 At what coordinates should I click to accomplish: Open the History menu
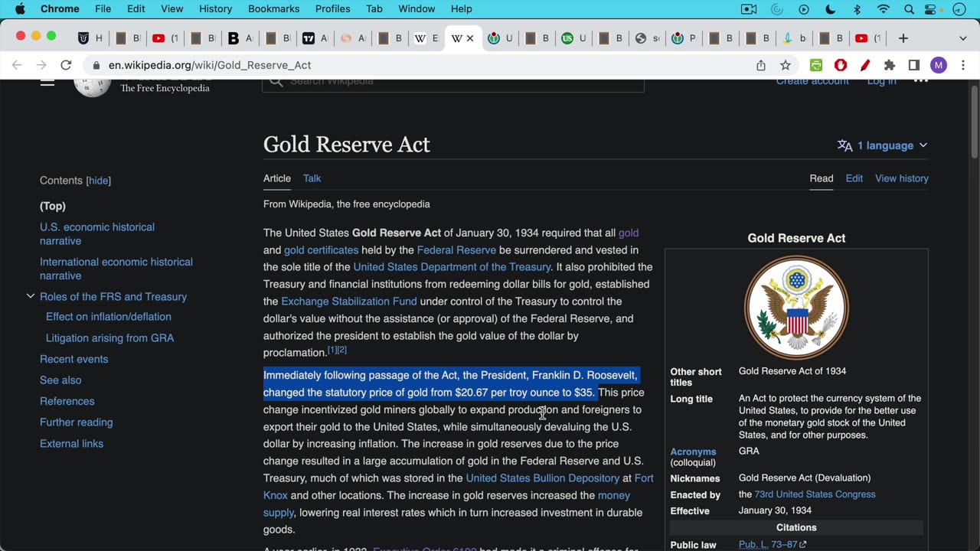pyautogui.click(x=216, y=8)
